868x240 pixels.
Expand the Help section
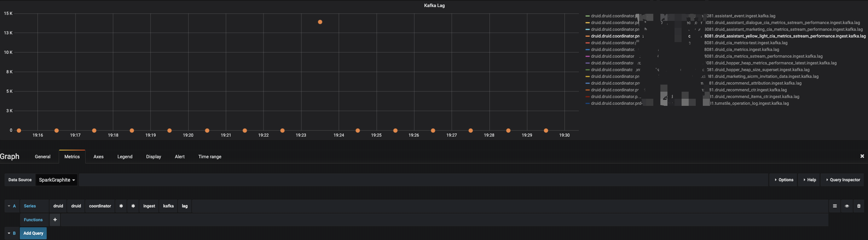(810, 180)
